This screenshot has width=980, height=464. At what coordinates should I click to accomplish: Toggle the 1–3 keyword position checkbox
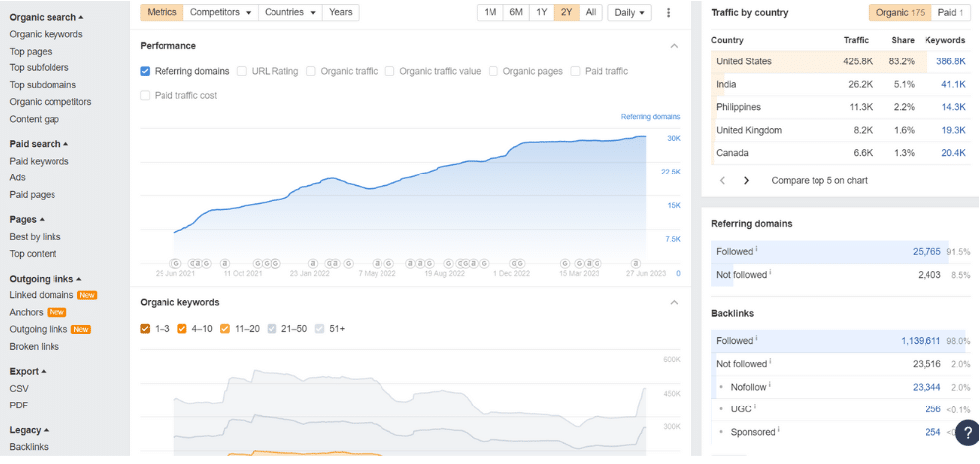click(x=146, y=328)
